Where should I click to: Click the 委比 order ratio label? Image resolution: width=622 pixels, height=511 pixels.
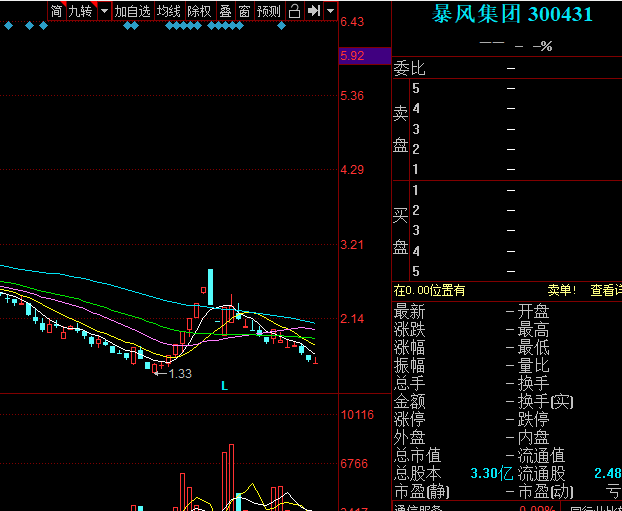tap(409, 68)
